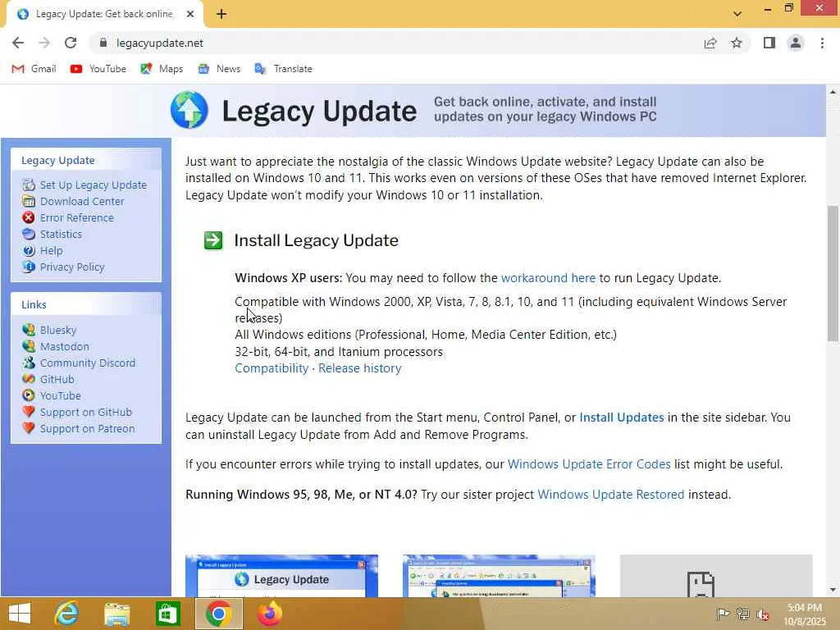840x630 pixels.
Task: Open the Legacy Update installer screenshot thumbnail
Action: 282,575
